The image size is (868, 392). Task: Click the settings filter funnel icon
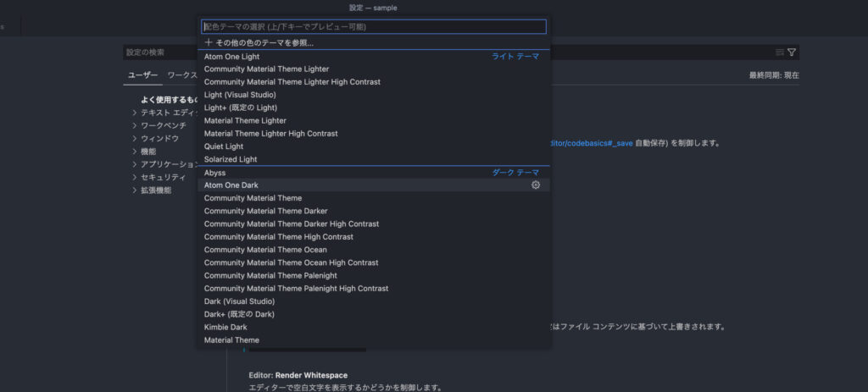click(792, 52)
